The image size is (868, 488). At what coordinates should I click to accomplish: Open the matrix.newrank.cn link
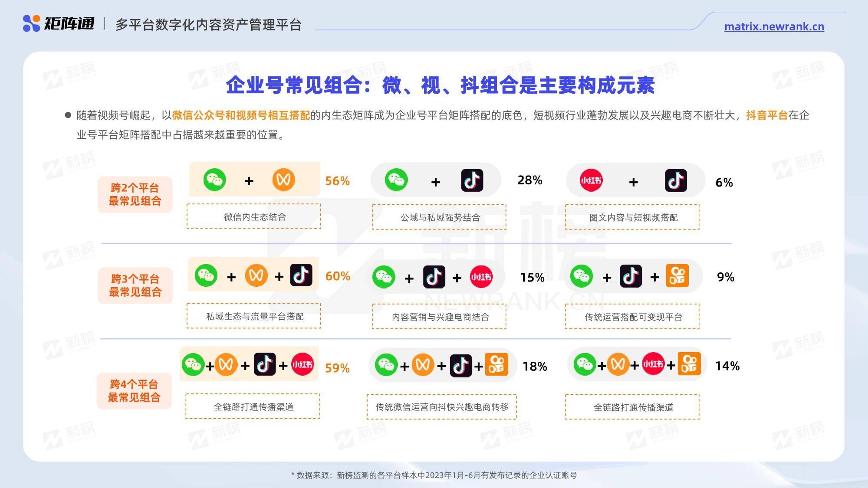(x=774, y=26)
